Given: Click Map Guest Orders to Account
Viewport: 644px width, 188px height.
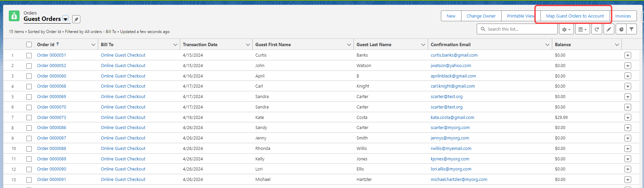Looking at the screenshot, I should click(x=575, y=16).
